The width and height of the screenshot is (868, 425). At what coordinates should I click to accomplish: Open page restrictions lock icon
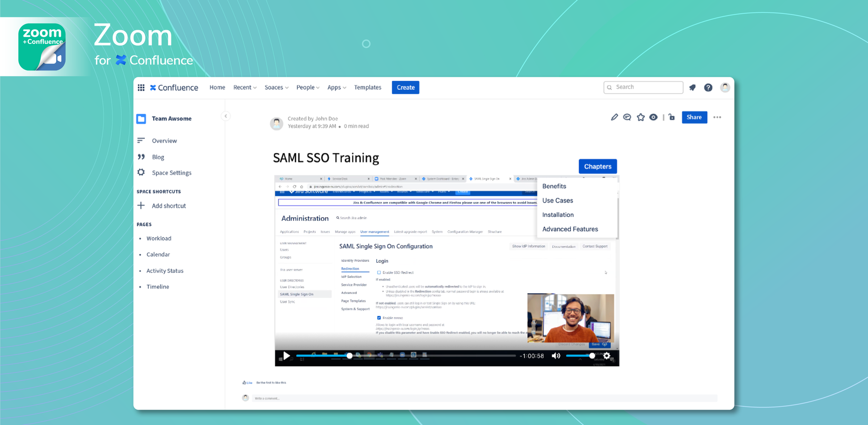tap(672, 117)
